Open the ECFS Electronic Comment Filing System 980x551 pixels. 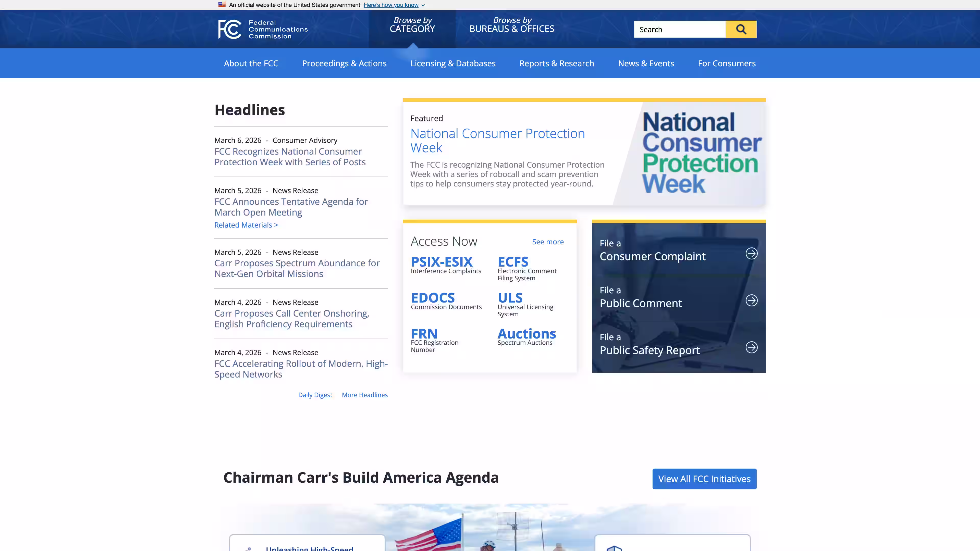(513, 262)
